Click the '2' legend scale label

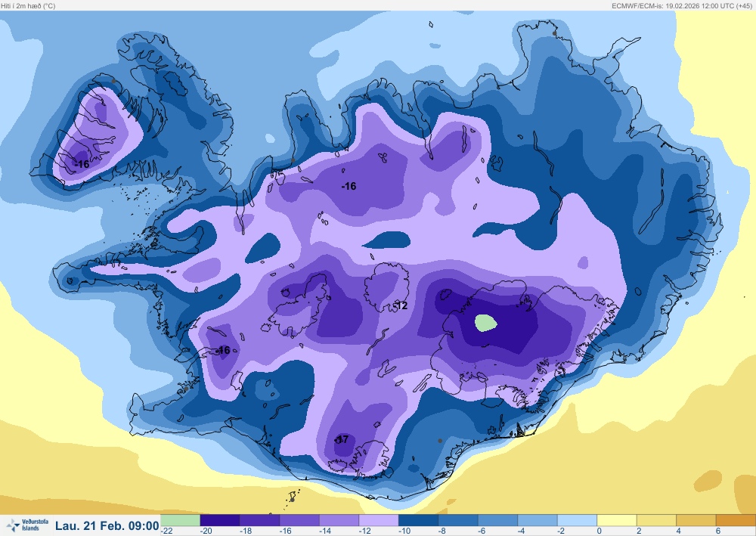[x=639, y=531]
